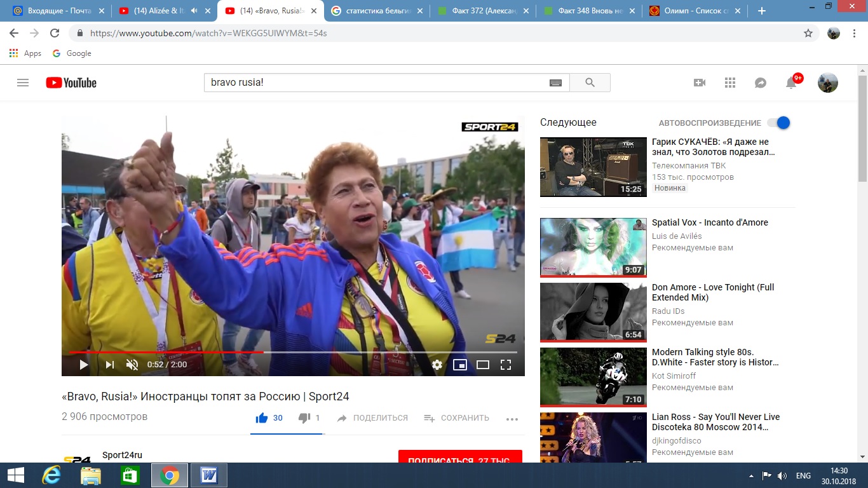Viewport: 868px width, 488px height.
Task: Open the Sport24ru channel link
Action: coord(122,455)
